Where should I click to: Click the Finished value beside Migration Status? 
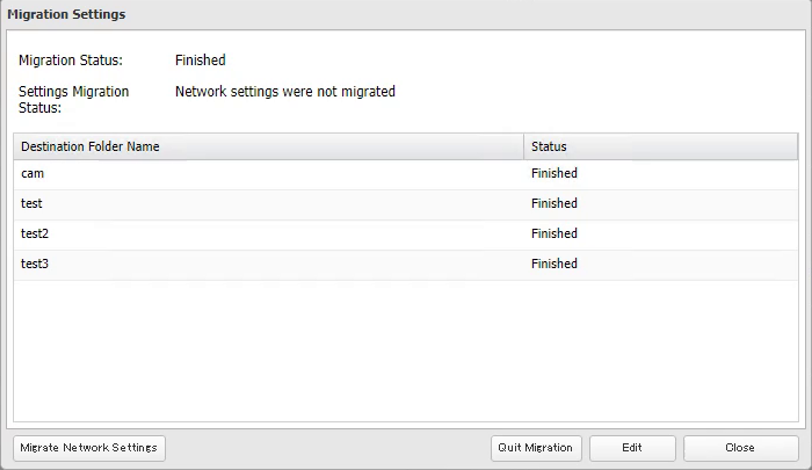point(200,61)
